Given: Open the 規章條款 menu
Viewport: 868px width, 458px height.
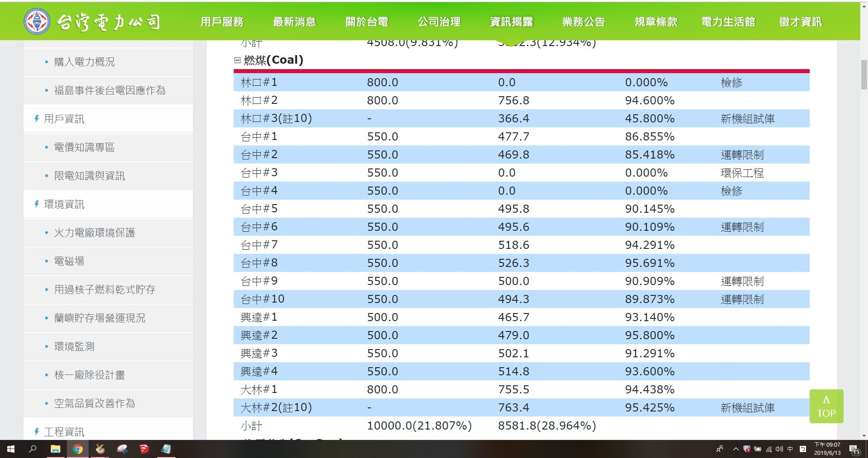Looking at the screenshot, I should (x=656, y=22).
